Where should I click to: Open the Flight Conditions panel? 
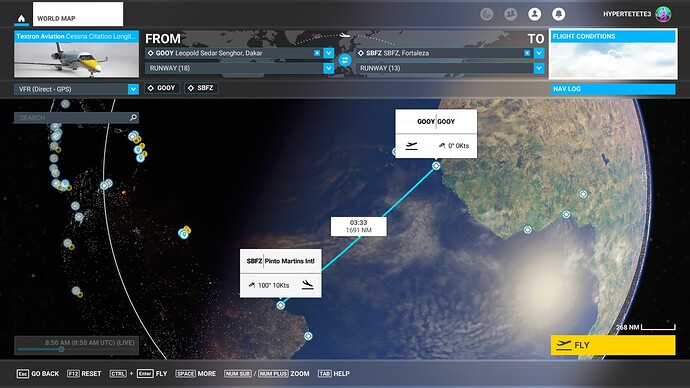pyautogui.click(x=613, y=54)
